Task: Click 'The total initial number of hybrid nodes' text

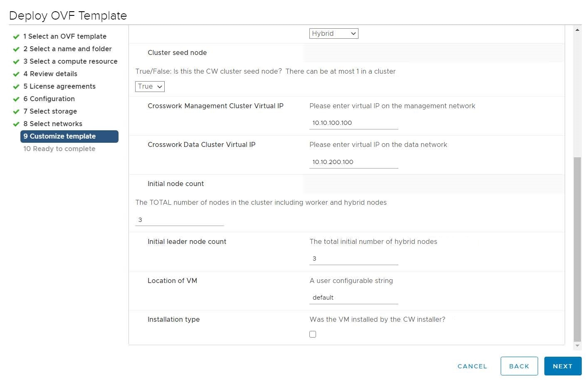Action: pos(373,241)
